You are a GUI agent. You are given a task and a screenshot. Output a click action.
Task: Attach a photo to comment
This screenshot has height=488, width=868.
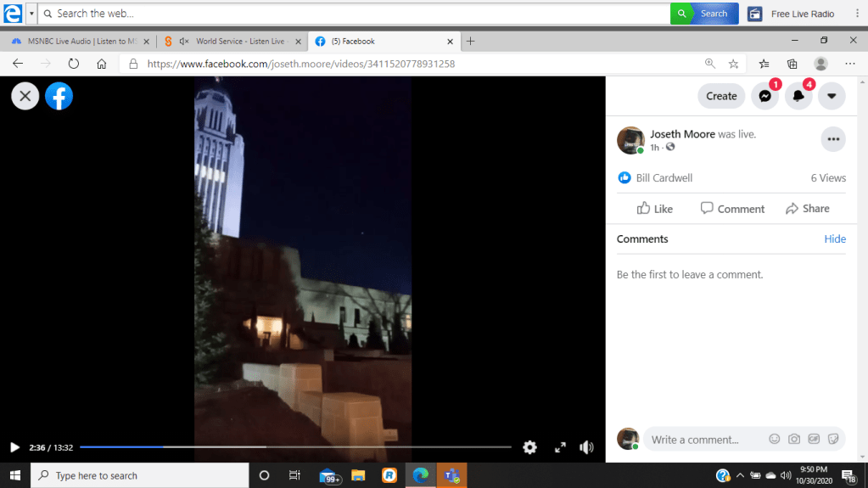tap(794, 439)
